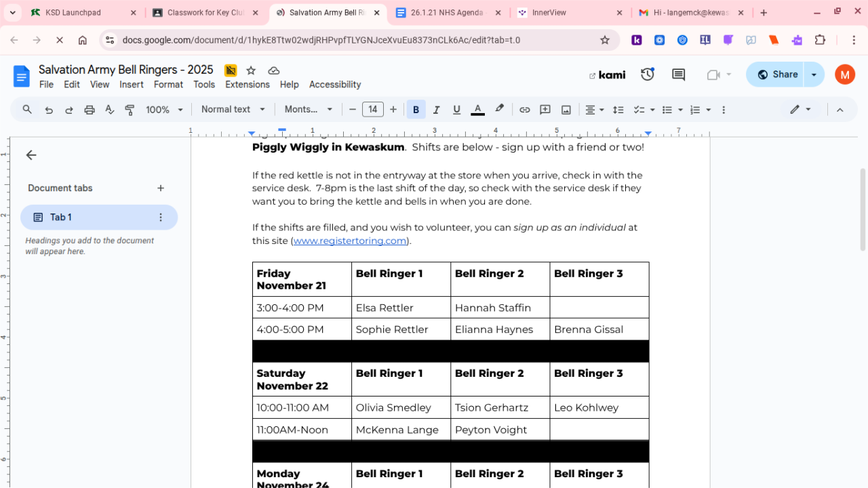Expand the Meet call options arrow
The image size is (868, 488).
(x=729, y=75)
